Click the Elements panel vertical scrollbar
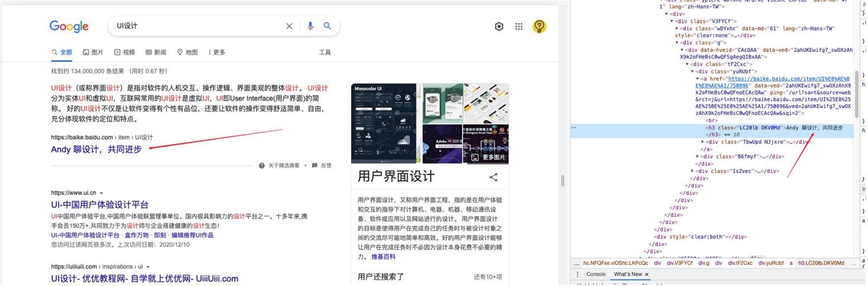 [857, 93]
